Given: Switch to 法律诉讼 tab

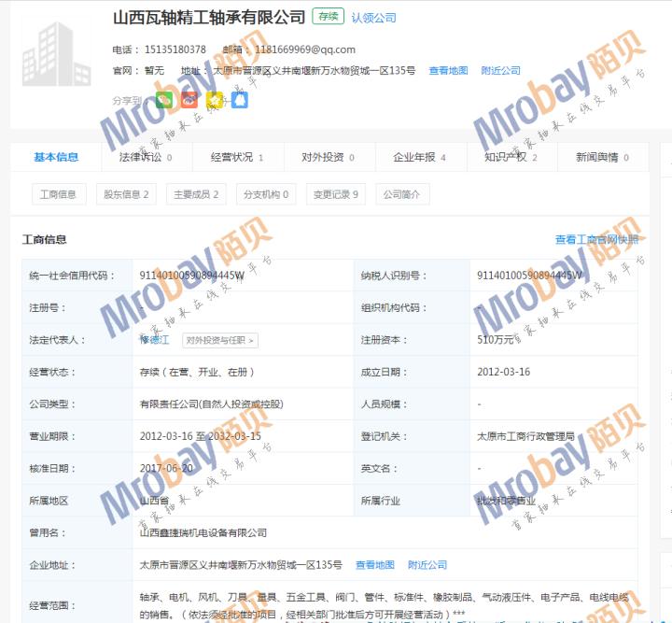Looking at the screenshot, I should (x=146, y=157).
